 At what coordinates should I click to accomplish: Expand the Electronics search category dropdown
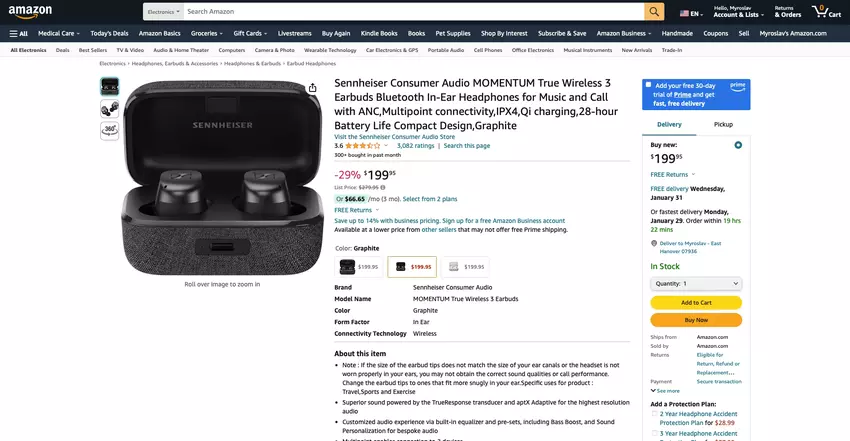pyautogui.click(x=163, y=11)
